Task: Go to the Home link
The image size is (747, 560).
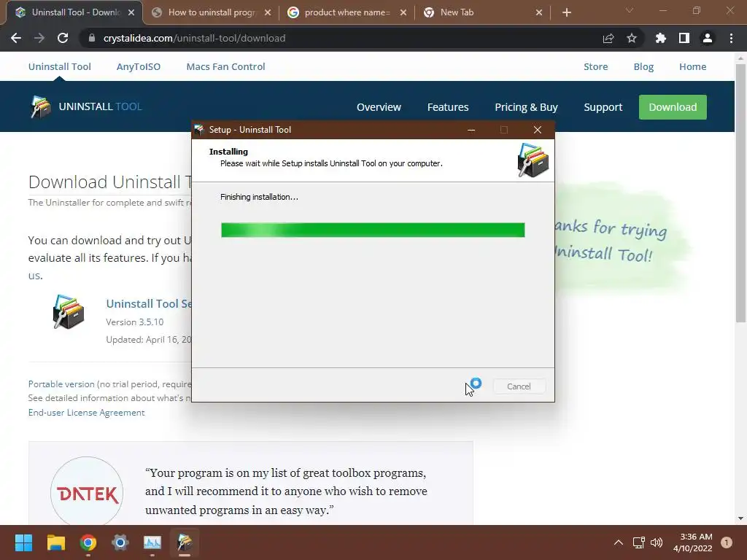Action: tap(693, 66)
